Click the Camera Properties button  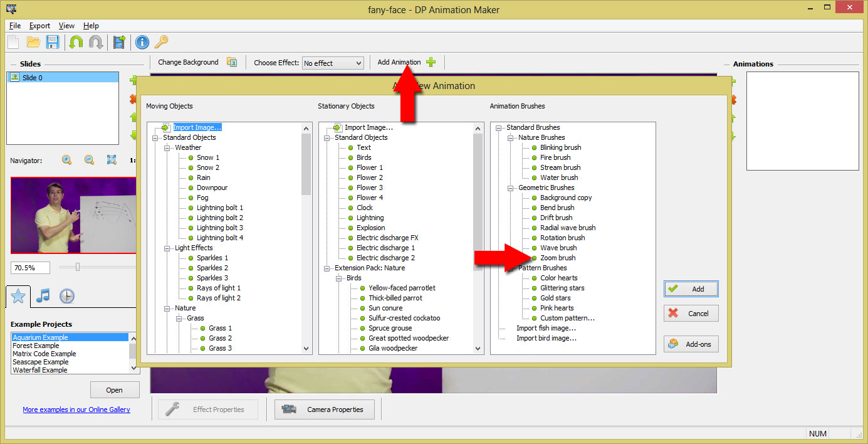click(324, 410)
